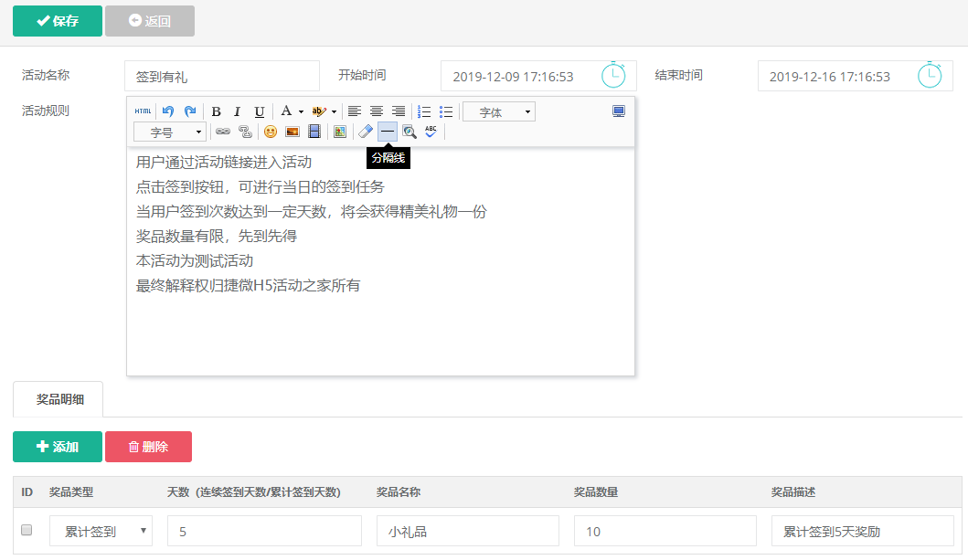Viewport: 968px width, 560px height.
Task: Click the 天数 field showing 5
Action: point(264,531)
